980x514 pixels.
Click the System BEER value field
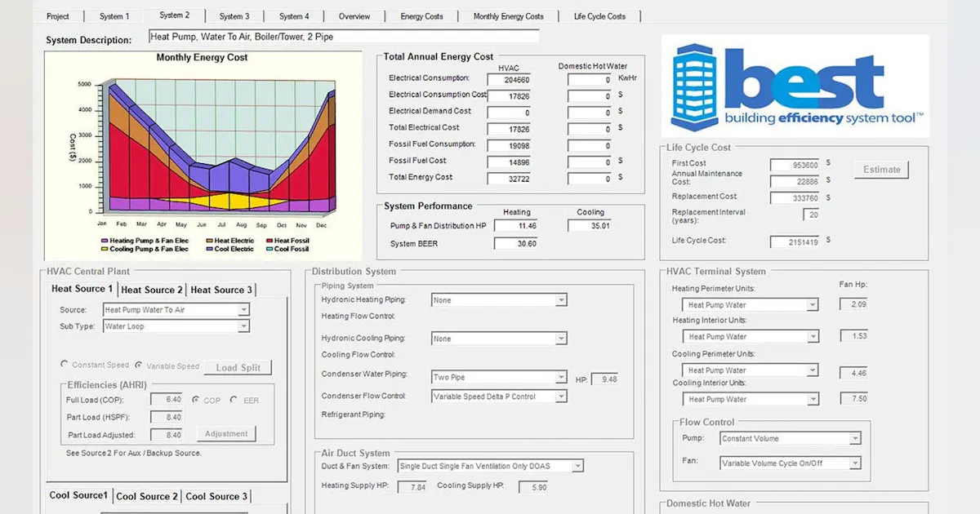coord(516,243)
